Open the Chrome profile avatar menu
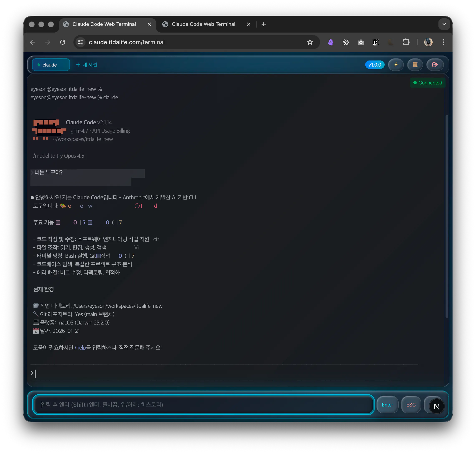This screenshot has height=453, width=476. pos(428,42)
